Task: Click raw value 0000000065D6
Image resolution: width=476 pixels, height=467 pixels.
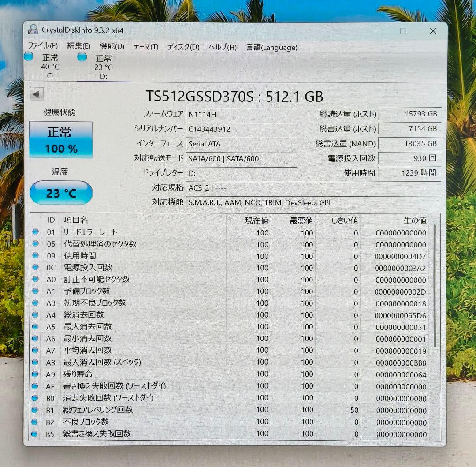Action: [x=400, y=316]
